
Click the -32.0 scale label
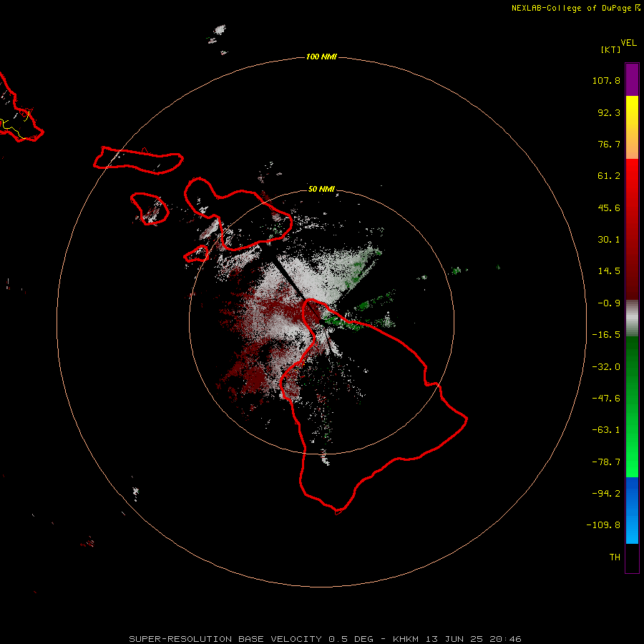606,367
